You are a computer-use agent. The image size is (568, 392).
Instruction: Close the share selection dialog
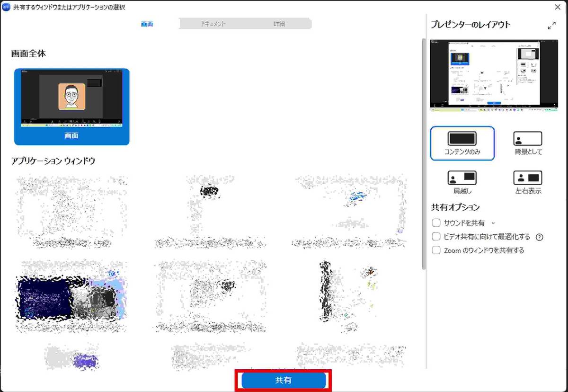558,8
